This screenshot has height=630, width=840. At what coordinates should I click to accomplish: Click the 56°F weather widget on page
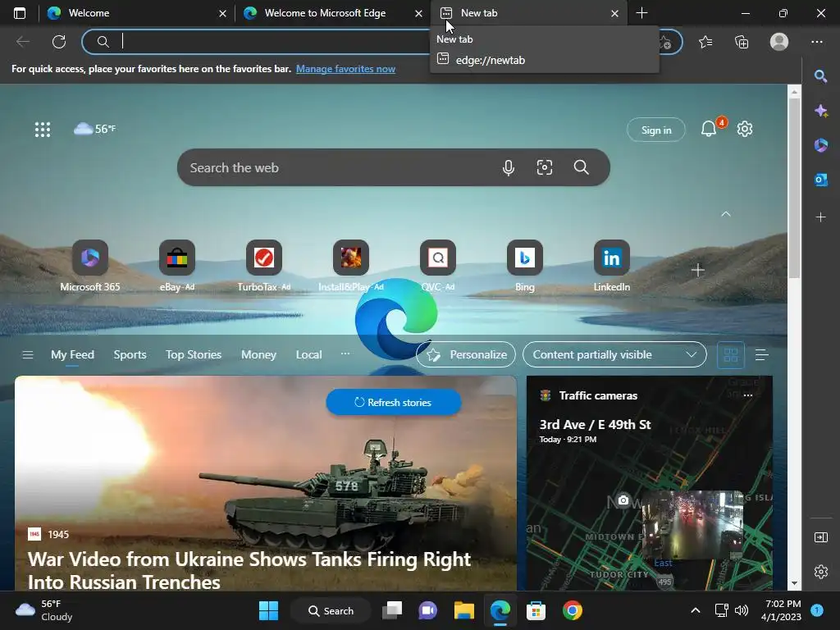95,129
